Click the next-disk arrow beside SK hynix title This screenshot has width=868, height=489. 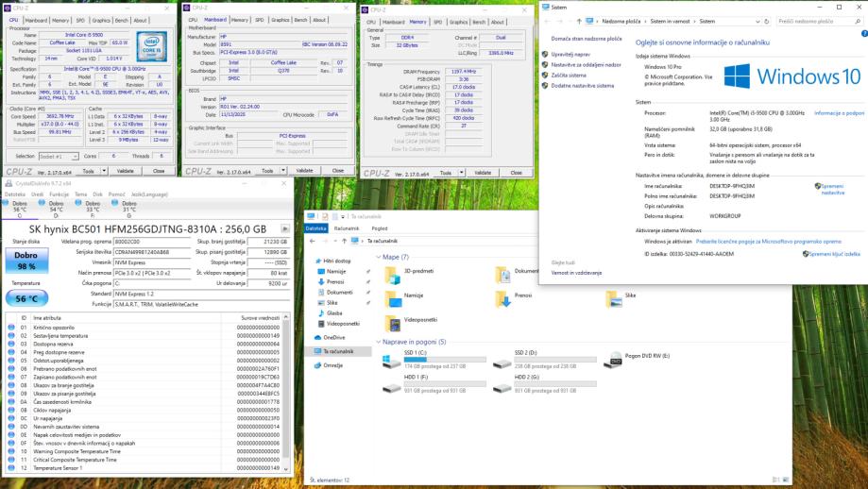[x=285, y=228]
